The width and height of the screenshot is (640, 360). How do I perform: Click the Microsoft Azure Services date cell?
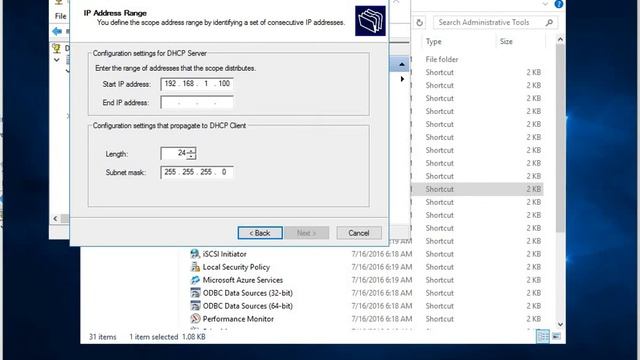(x=382, y=280)
